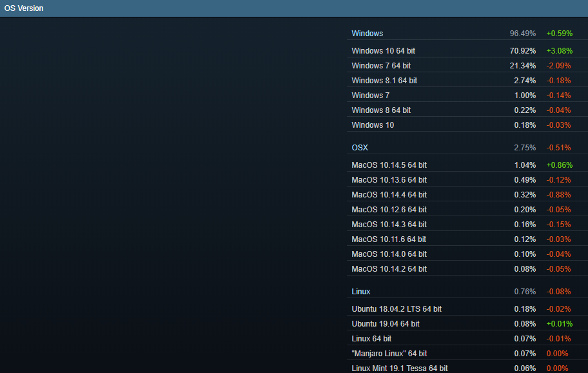The image size is (588, 373).
Task: Click the 0.76% Linux total share
Action: click(x=525, y=292)
